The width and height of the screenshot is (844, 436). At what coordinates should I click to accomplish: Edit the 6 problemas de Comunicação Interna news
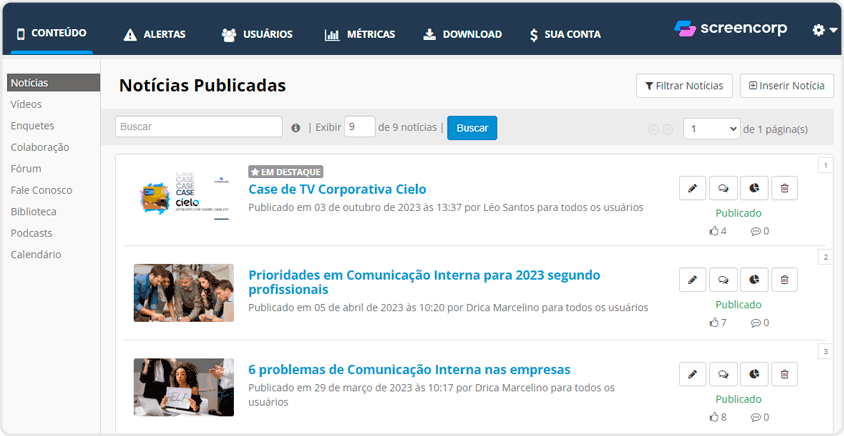(692, 374)
